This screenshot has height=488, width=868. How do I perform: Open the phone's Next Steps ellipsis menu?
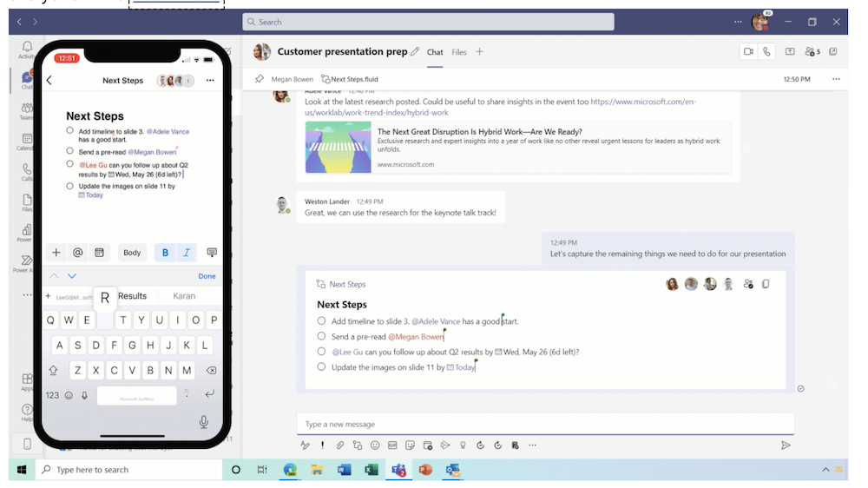pyautogui.click(x=210, y=80)
